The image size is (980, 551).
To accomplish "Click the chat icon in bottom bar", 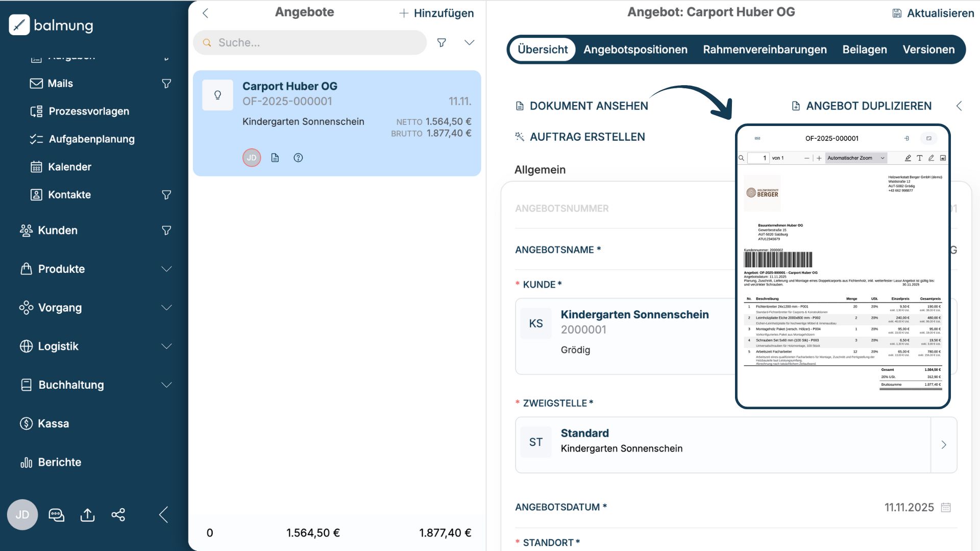I will click(x=56, y=515).
